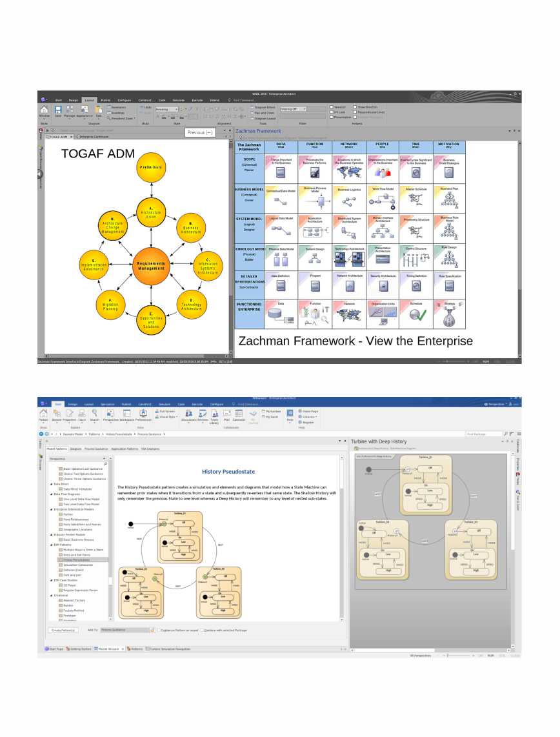Viewport: 560px width, 737px height.
Task: Enable the Show Direction checkbox
Action: pos(355,106)
